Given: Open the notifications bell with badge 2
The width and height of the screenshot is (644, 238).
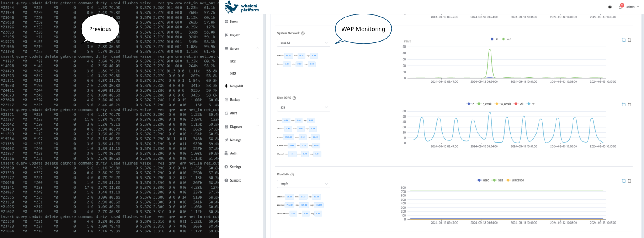Looking at the screenshot, I should (620, 7).
